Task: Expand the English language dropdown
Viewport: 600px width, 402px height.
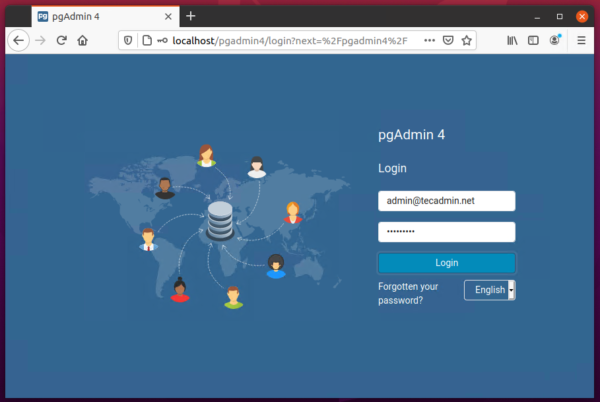Action: coord(489,290)
